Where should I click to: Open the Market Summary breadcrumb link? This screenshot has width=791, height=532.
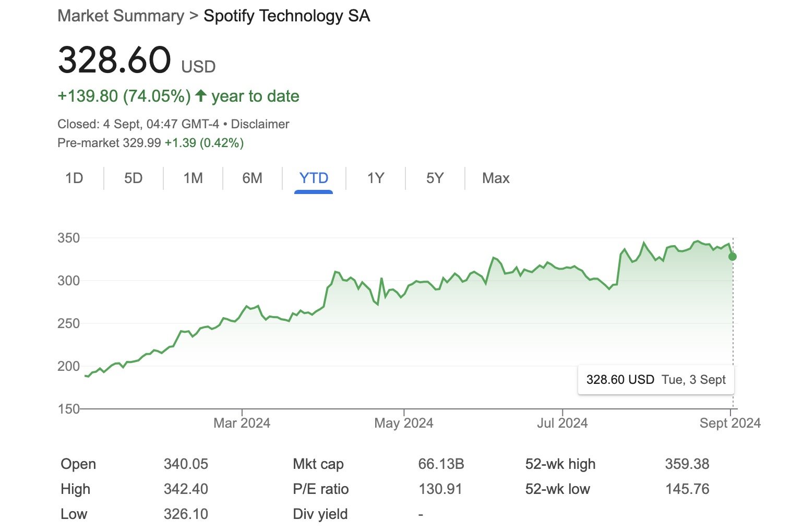point(121,16)
